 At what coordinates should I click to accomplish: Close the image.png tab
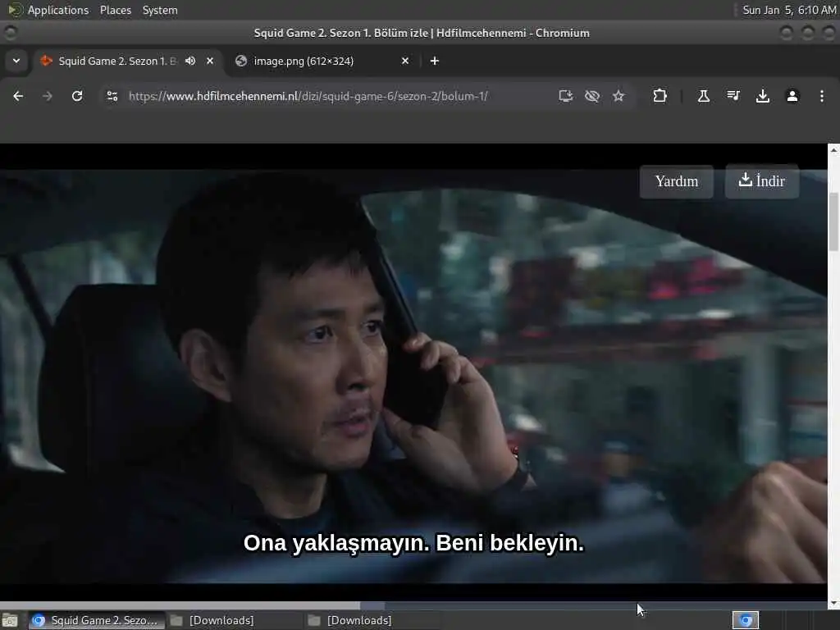point(405,61)
